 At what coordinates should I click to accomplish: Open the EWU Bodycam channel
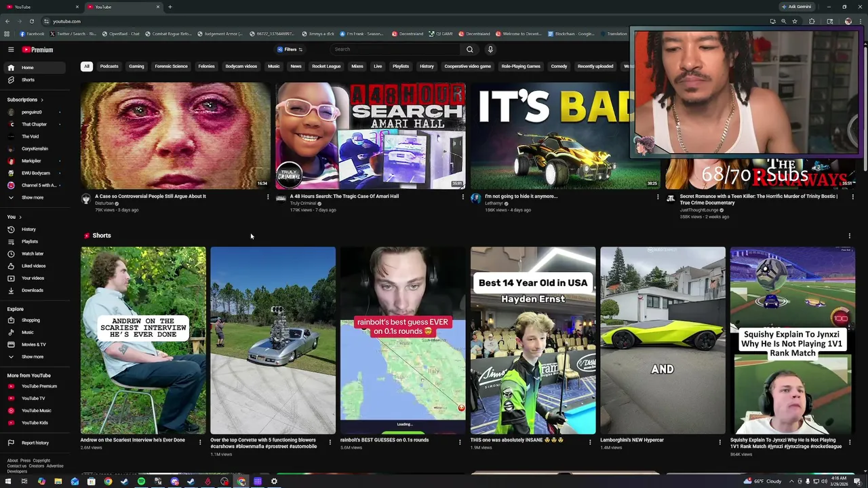click(34, 173)
